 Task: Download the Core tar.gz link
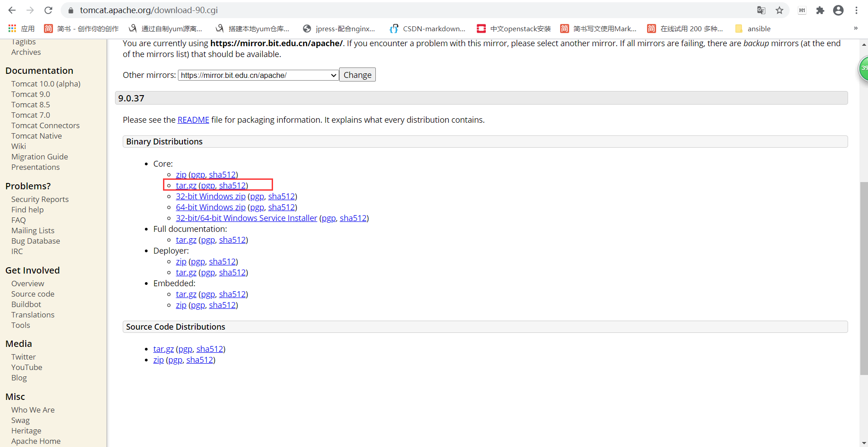186,185
